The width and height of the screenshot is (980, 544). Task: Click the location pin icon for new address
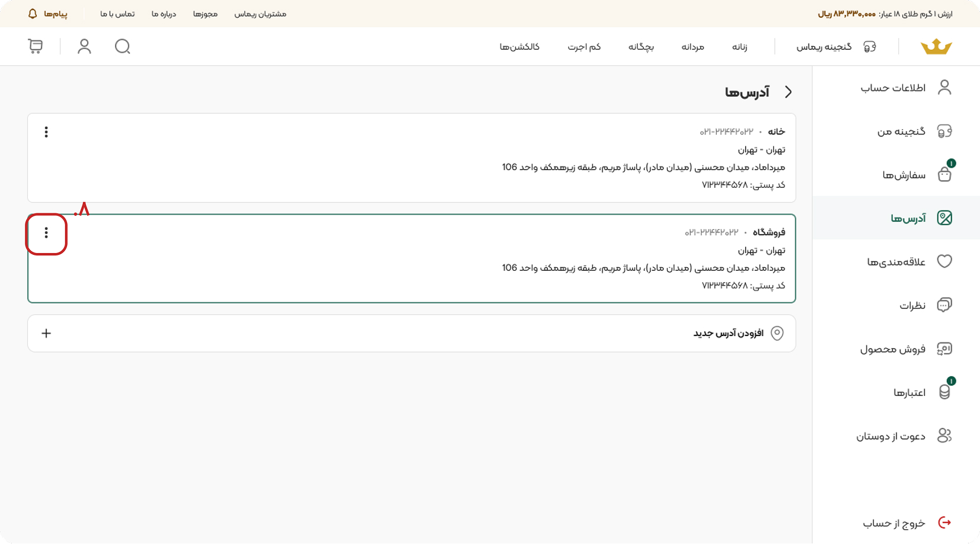tap(777, 333)
